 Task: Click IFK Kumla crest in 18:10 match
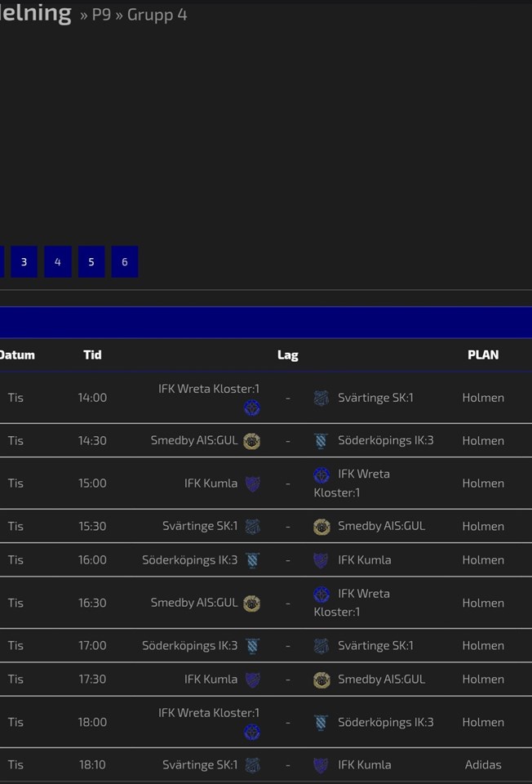coord(321,765)
